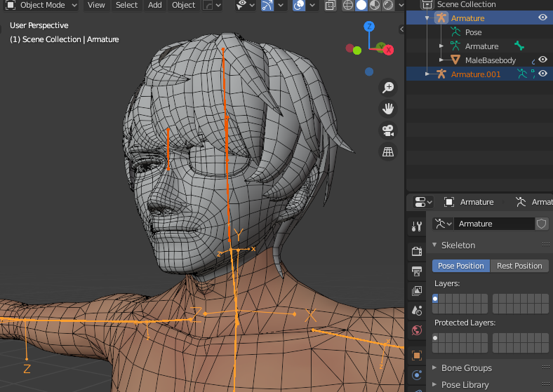This screenshot has height=392, width=553.
Task: Click the blue Z axis gizmo ball
Action: click(x=369, y=27)
